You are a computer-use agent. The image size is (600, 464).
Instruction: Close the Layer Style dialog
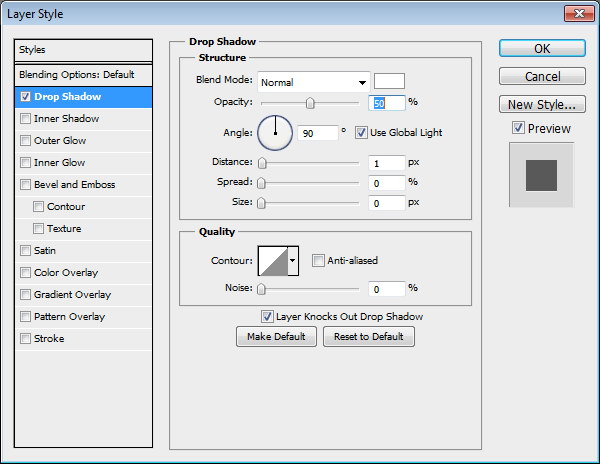(576, 13)
